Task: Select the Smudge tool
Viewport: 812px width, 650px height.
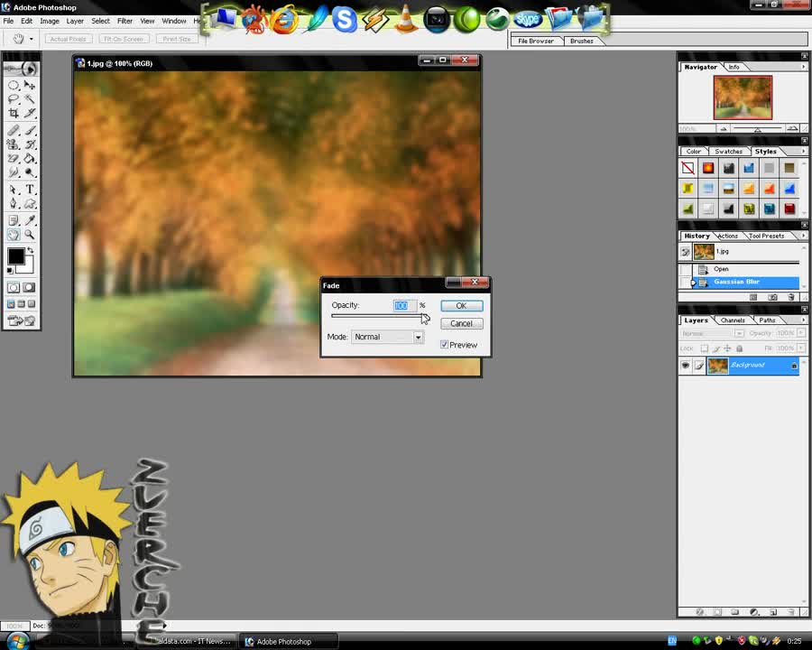Action: pyautogui.click(x=14, y=172)
